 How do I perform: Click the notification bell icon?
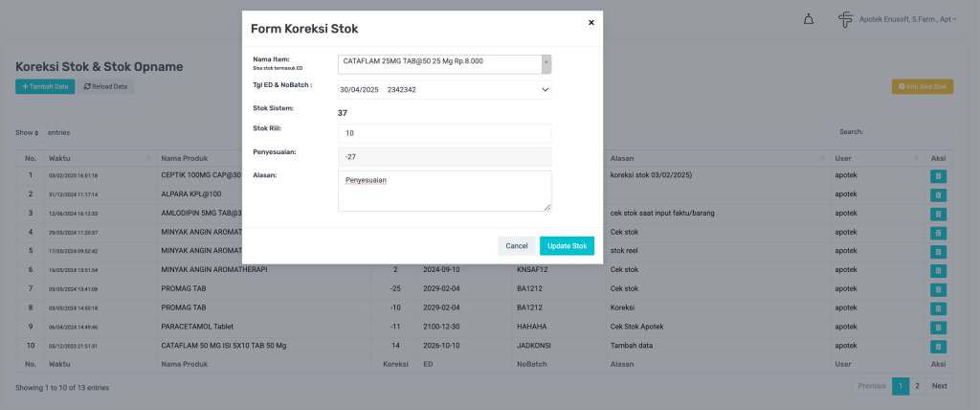pyautogui.click(x=809, y=20)
